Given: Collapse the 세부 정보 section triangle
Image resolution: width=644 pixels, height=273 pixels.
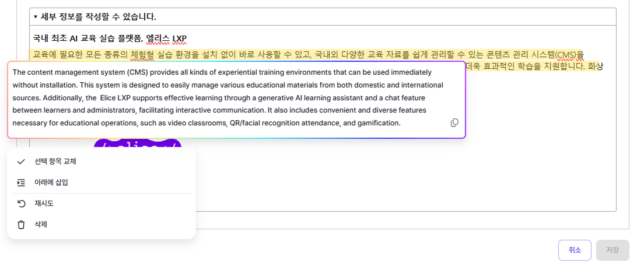Looking at the screenshot, I should pos(36,17).
